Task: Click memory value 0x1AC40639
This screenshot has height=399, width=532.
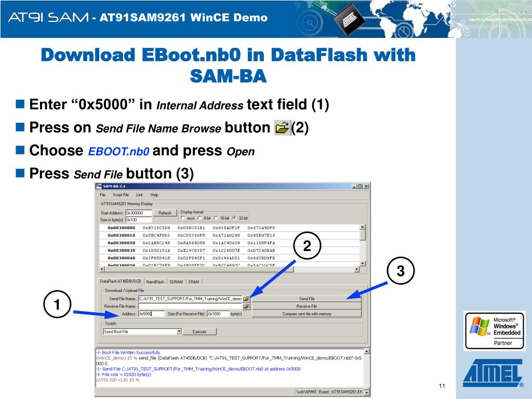Action: [x=227, y=243]
